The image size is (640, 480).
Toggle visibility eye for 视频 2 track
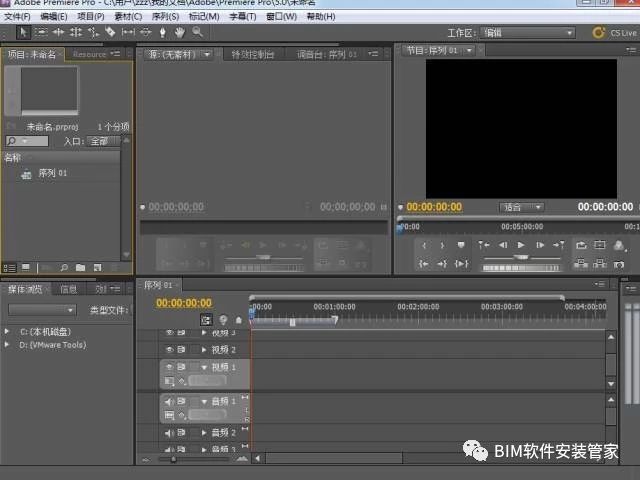169,350
